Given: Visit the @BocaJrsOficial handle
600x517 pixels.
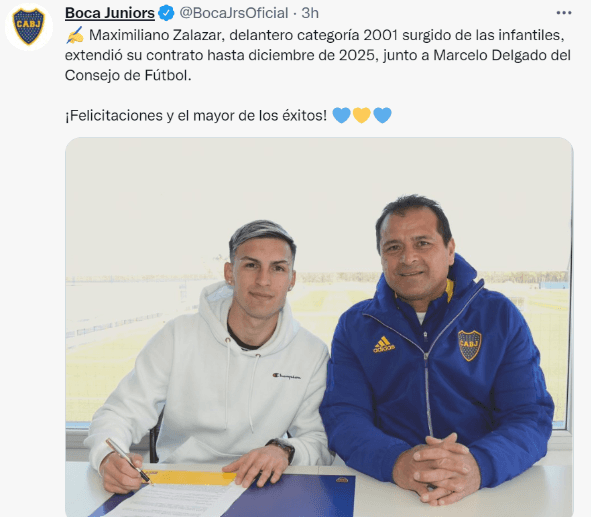Looking at the screenshot, I should pyautogui.click(x=234, y=13).
